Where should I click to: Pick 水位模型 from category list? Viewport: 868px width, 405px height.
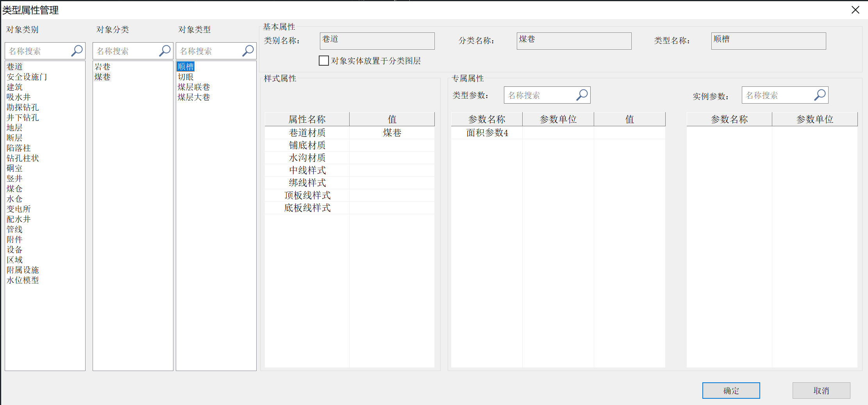23,280
